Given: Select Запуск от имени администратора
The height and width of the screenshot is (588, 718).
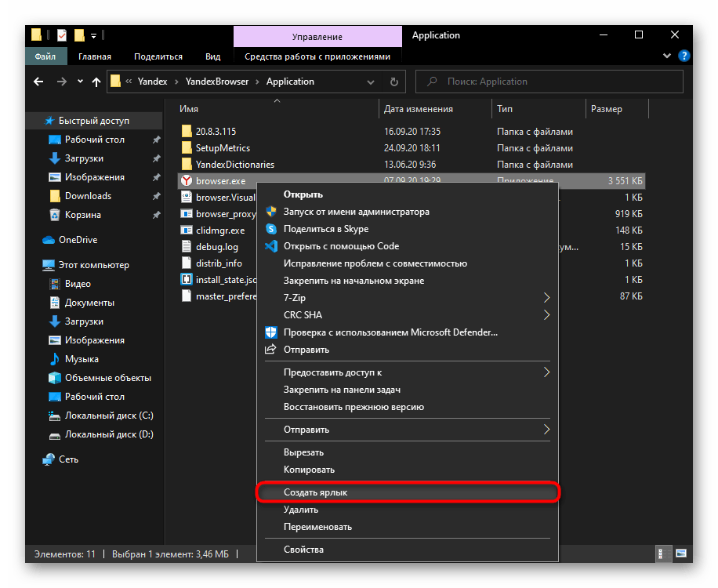Looking at the screenshot, I should coord(408,212).
